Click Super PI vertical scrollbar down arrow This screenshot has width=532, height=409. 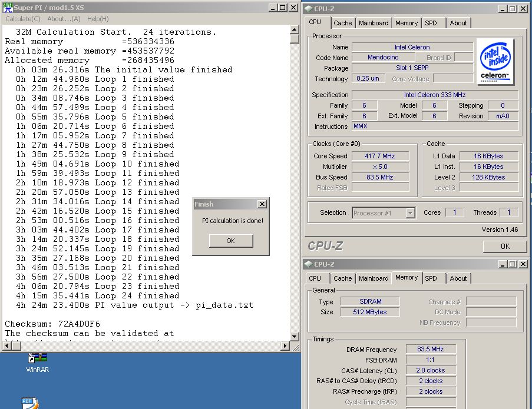294,337
